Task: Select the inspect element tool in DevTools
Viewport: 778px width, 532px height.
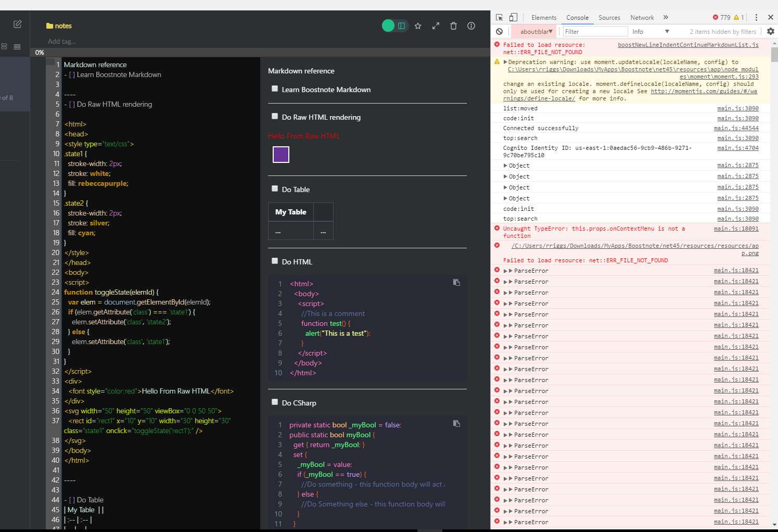Action: [499, 17]
